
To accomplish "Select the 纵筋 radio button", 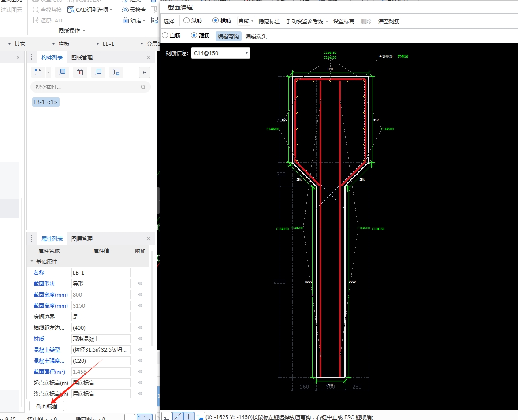I will [x=186, y=20].
